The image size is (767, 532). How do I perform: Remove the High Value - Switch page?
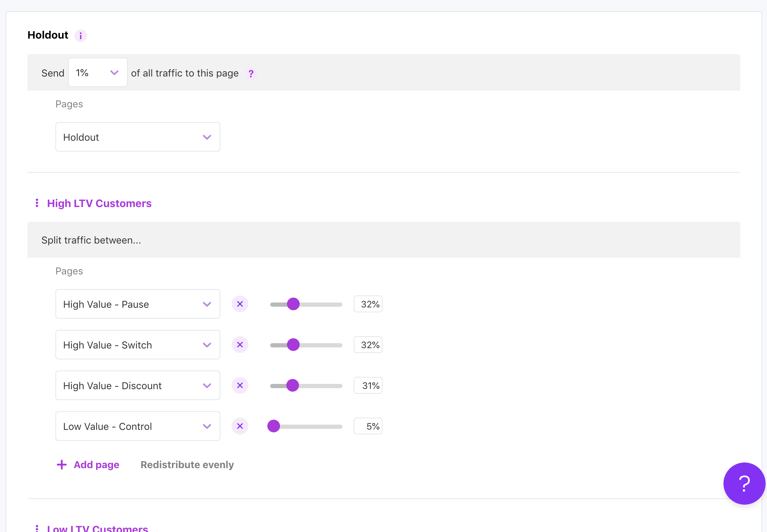[240, 345]
